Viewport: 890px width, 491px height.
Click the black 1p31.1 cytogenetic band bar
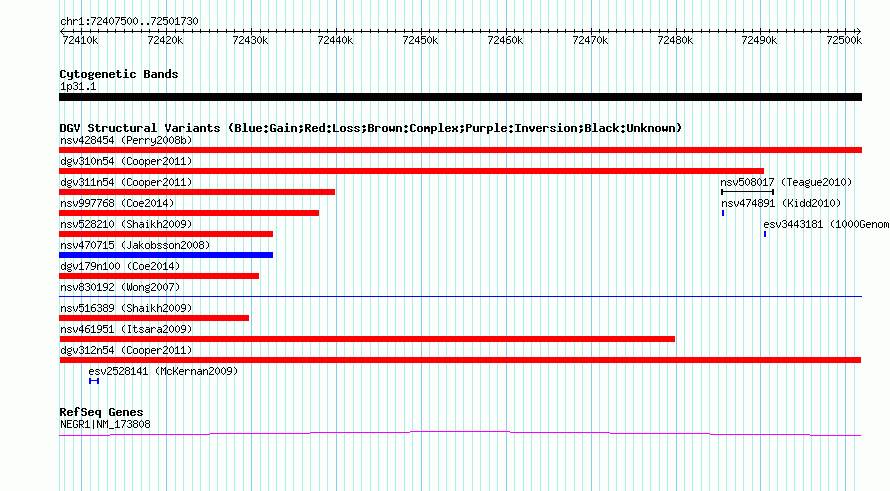[460, 97]
